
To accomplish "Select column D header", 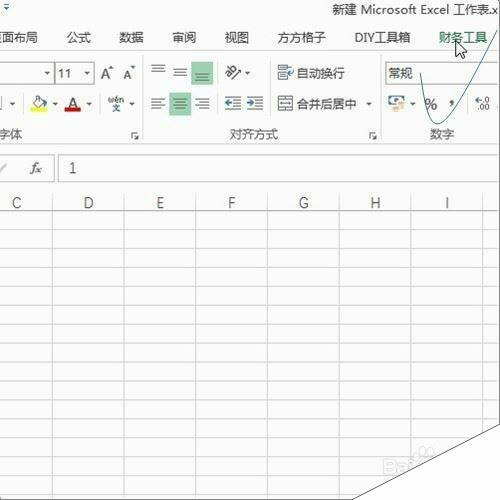I will point(88,203).
